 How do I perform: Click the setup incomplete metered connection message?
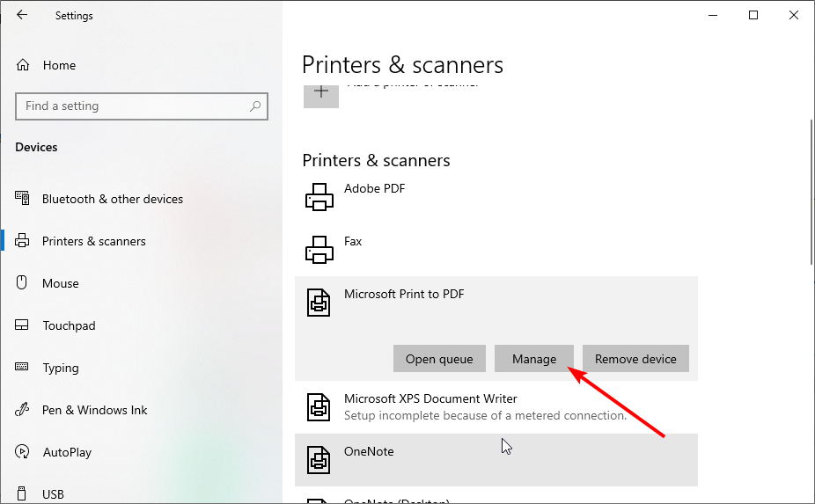486,416
